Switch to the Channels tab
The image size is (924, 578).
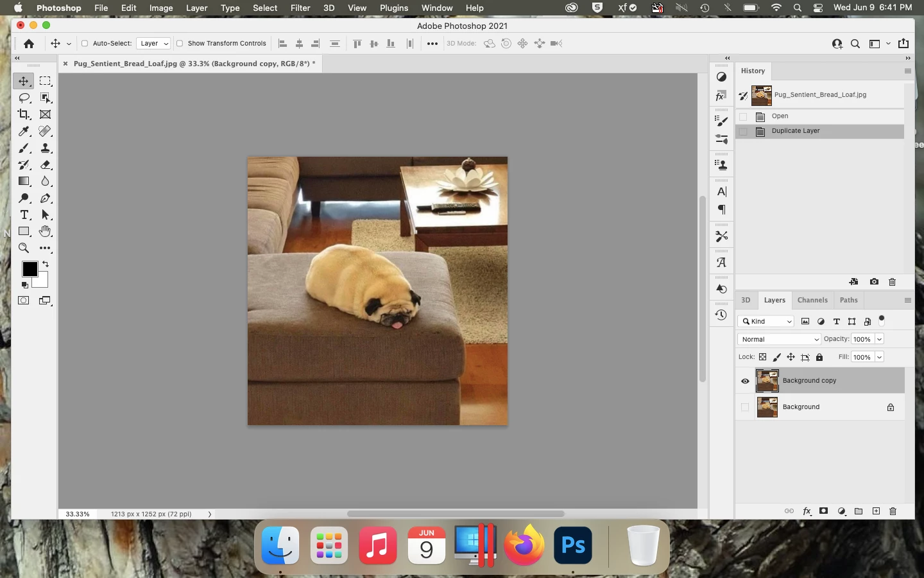(x=812, y=300)
